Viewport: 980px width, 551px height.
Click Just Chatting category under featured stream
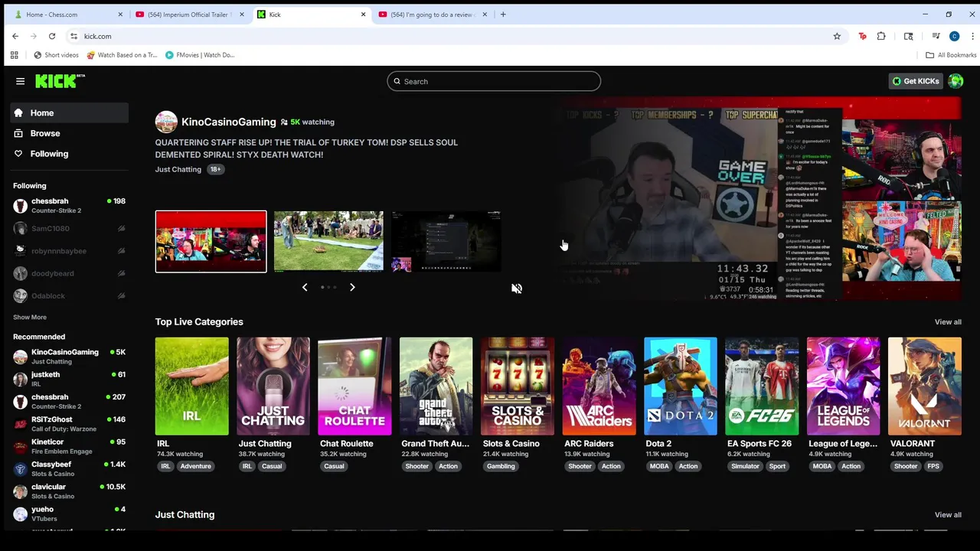pos(178,169)
